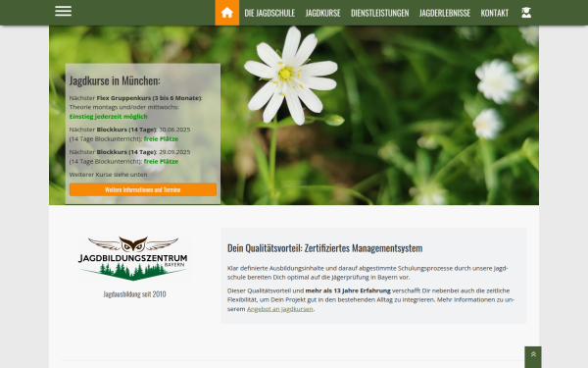The image size is (588, 368).
Task: Open the Die Jagdschule menu
Action: 269,13
